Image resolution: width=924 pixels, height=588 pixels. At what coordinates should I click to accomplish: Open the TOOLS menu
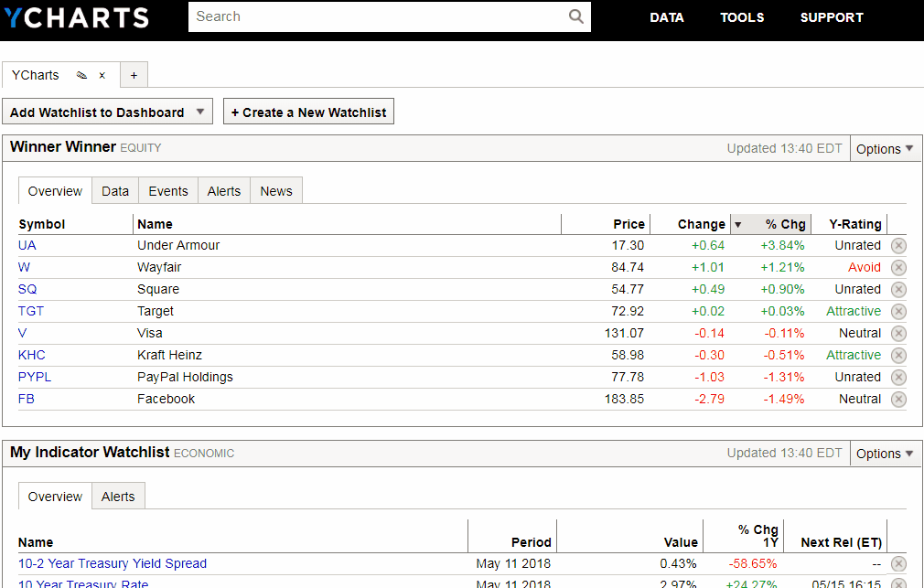(x=742, y=17)
